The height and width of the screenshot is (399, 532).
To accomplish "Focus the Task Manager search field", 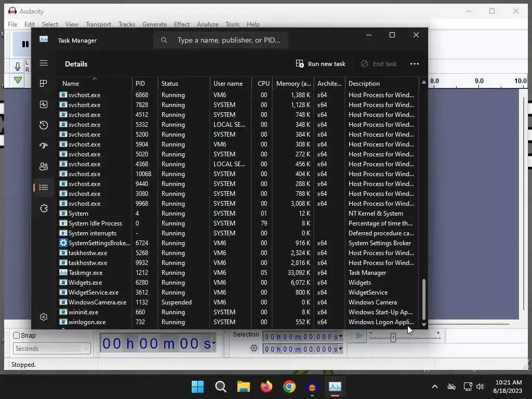I will [x=221, y=40].
